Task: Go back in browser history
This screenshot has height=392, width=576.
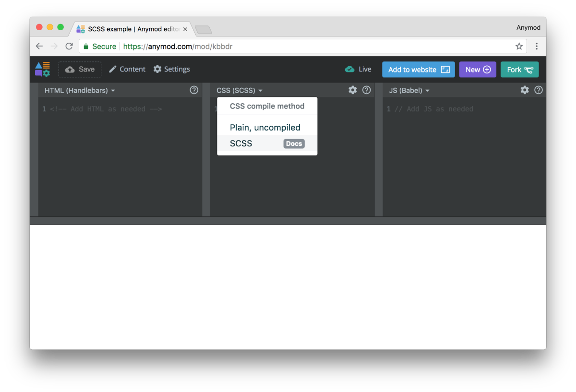Action: point(39,46)
